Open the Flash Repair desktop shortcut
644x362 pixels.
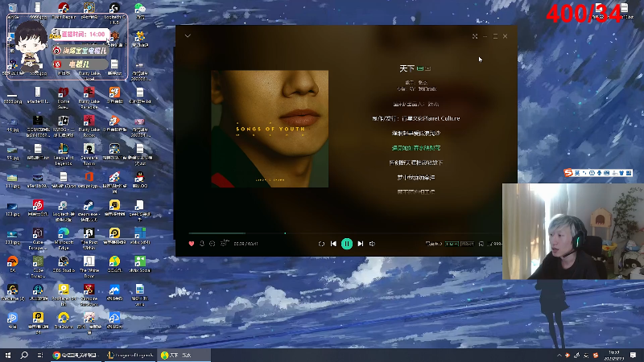pyautogui.click(x=64, y=10)
